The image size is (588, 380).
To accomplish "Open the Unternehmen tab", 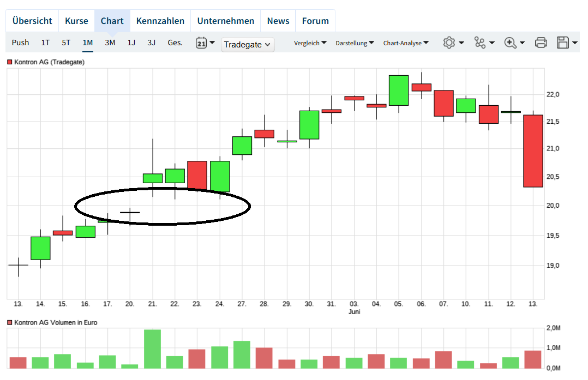I will pos(225,20).
